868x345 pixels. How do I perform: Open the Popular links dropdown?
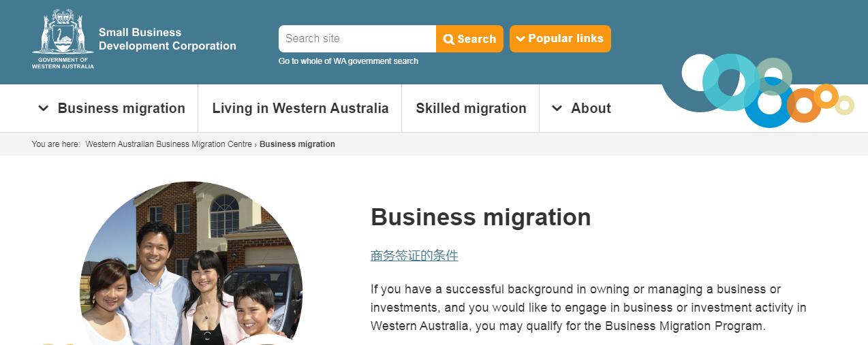pyautogui.click(x=560, y=39)
